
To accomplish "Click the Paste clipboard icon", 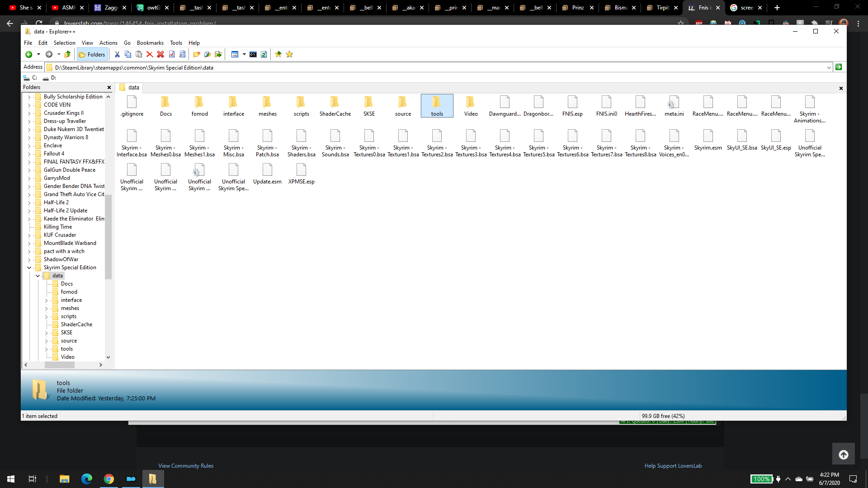I will (x=139, y=55).
